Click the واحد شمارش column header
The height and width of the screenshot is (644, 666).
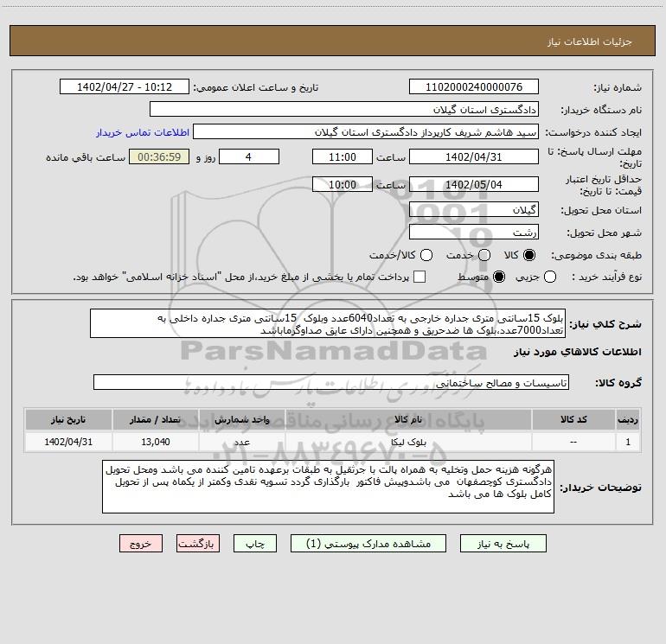[x=242, y=419]
